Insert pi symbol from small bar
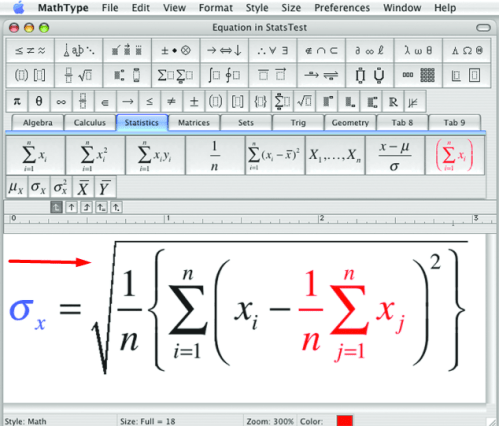Viewport: 499px width, 426px height. tap(17, 101)
